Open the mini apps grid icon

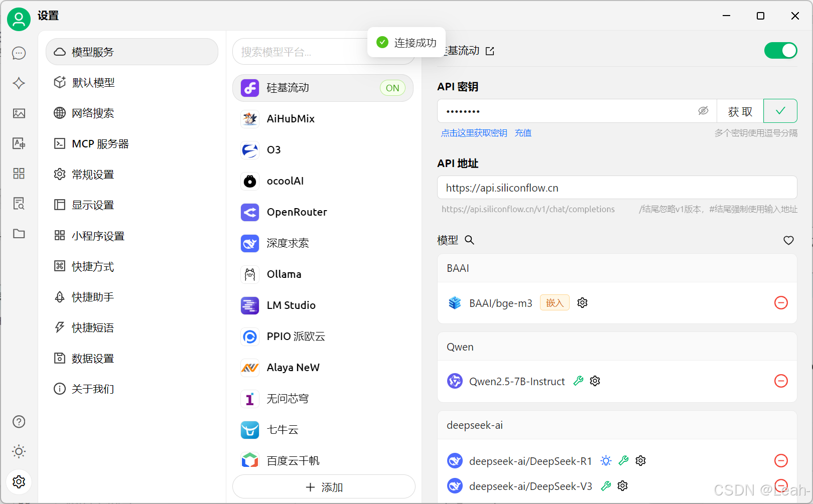pyautogui.click(x=19, y=174)
